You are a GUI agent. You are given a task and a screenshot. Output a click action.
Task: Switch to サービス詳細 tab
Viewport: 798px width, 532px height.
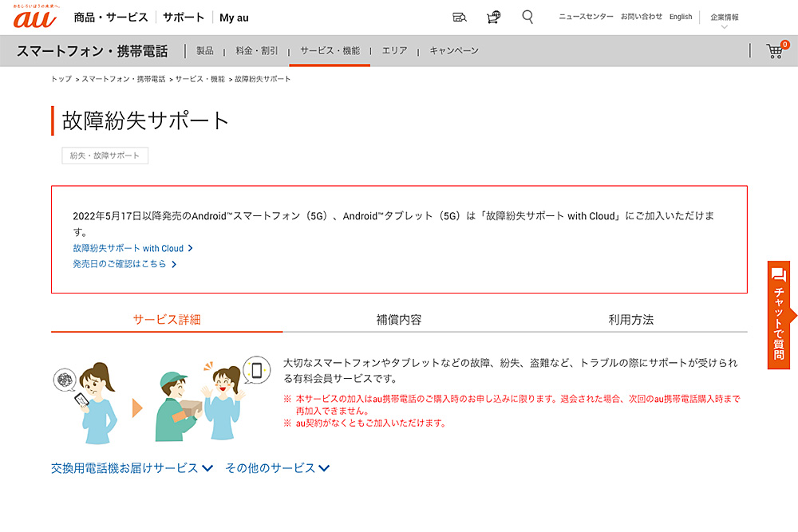click(167, 319)
